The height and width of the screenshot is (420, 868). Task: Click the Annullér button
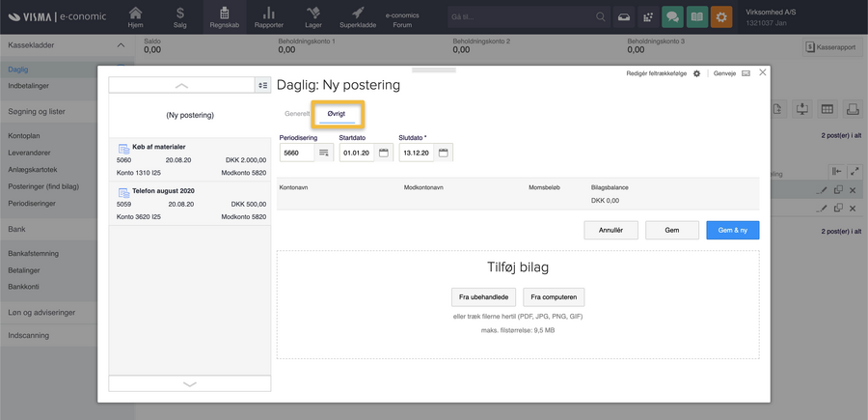pyautogui.click(x=611, y=230)
